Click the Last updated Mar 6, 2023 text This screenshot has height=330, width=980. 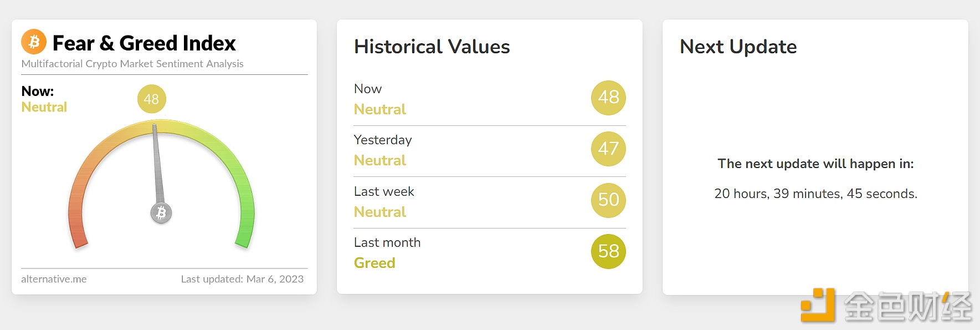(242, 279)
